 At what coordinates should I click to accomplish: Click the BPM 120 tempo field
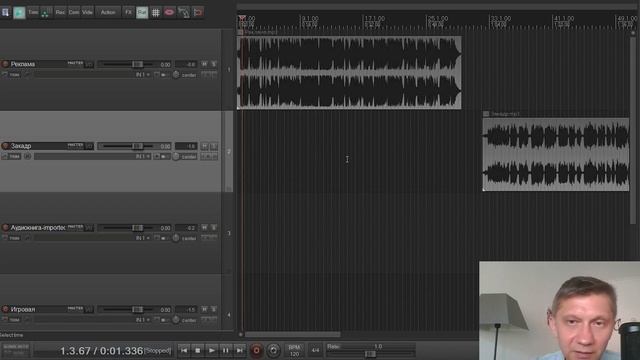(x=294, y=351)
